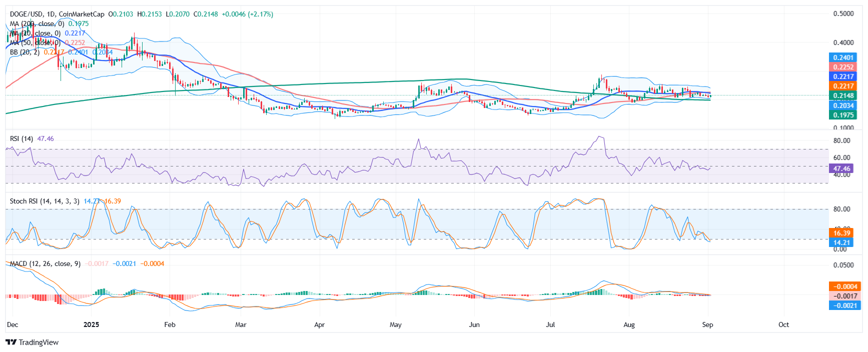Click the RSI (14) indicator label
This screenshot has height=352, width=868.
click(22, 138)
